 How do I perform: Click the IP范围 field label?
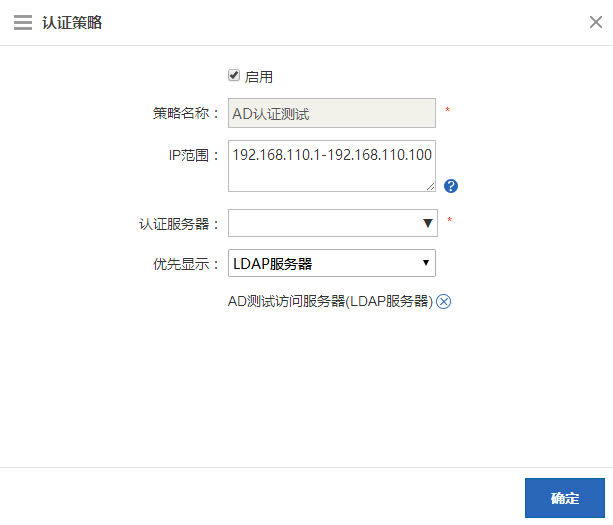(193, 155)
